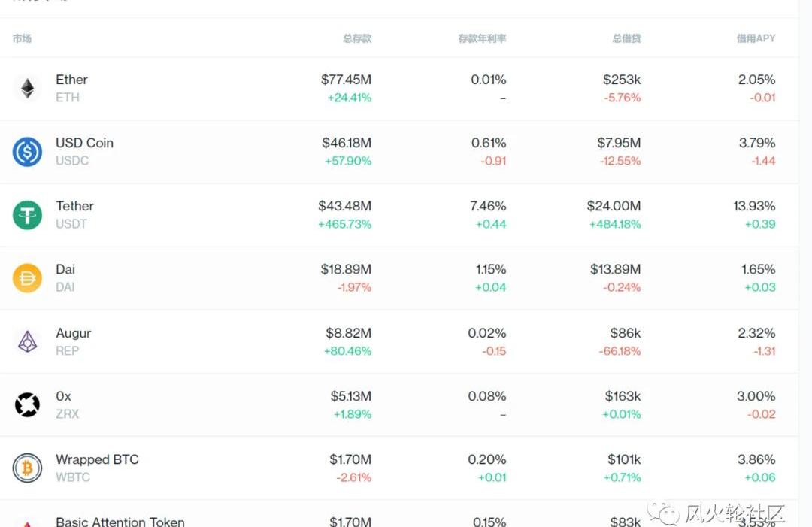812x527 pixels.
Task: Select the green Tether icon
Action: pyautogui.click(x=27, y=215)
